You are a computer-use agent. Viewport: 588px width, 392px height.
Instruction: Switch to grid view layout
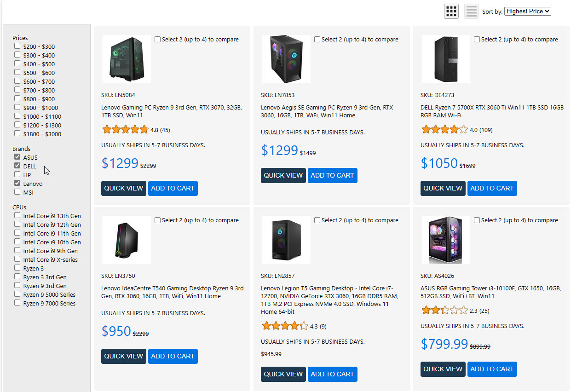click(451, 11)
